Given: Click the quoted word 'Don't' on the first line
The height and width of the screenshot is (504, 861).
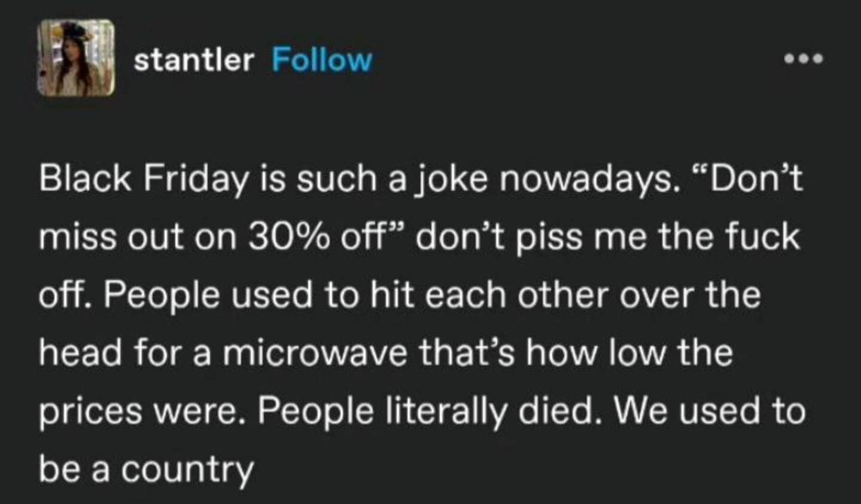Looking at the screenshot, I should pyautogui.click(x=748, y=179).
